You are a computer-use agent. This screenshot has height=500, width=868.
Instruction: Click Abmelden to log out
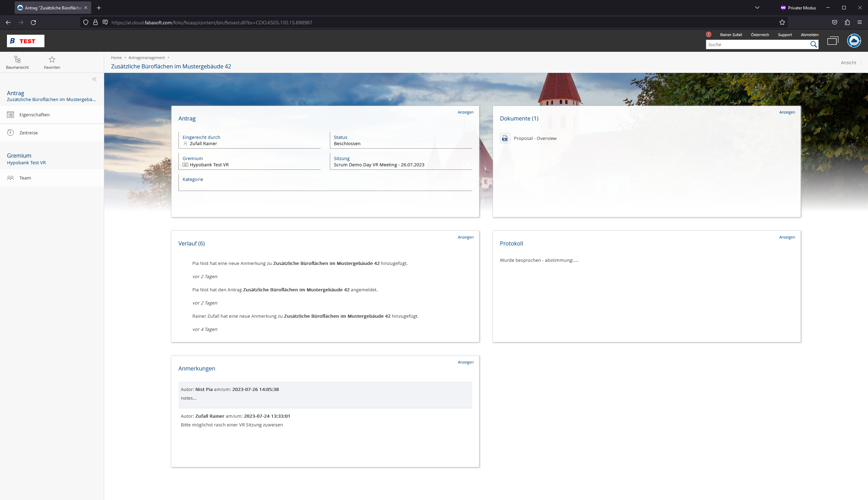tap(809, 35)
